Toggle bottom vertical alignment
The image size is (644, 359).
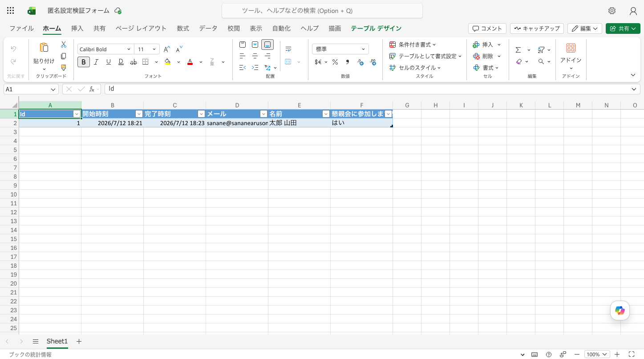coord(267,45)
